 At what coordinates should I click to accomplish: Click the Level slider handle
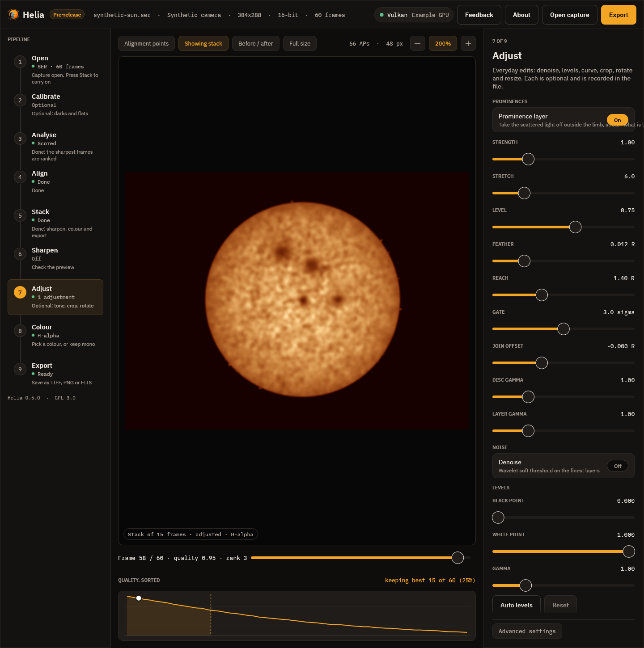[575, 227]
